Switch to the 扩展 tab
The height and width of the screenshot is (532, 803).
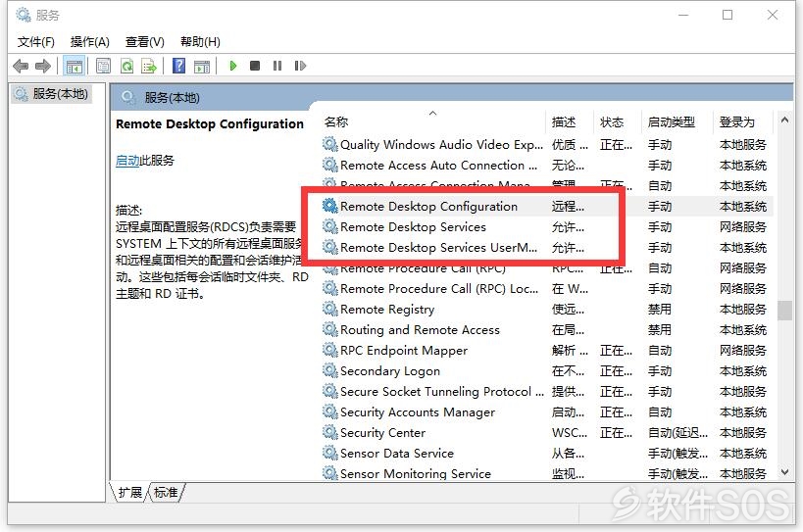(x=130, y=492)
